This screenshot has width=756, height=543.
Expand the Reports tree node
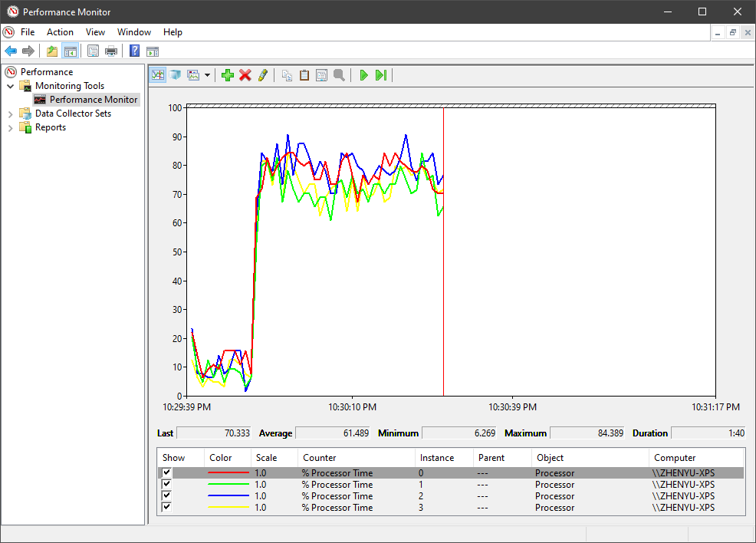click(x=11, y=127)
